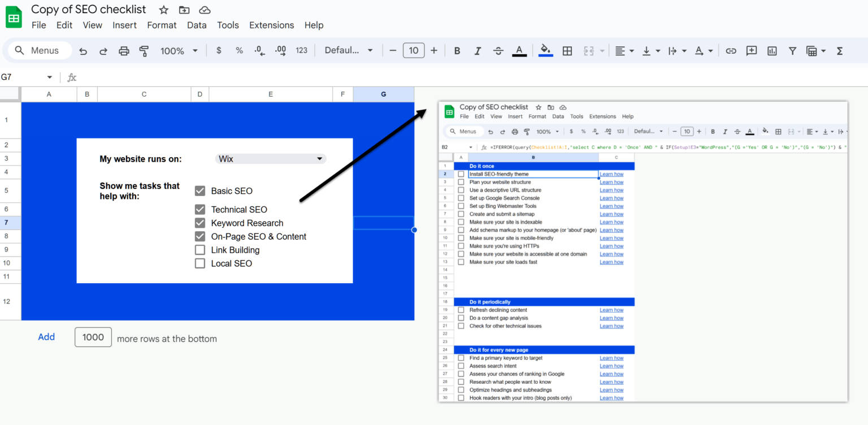
Task: Create a filter with the Filter icon
Action: coord(792,50)
